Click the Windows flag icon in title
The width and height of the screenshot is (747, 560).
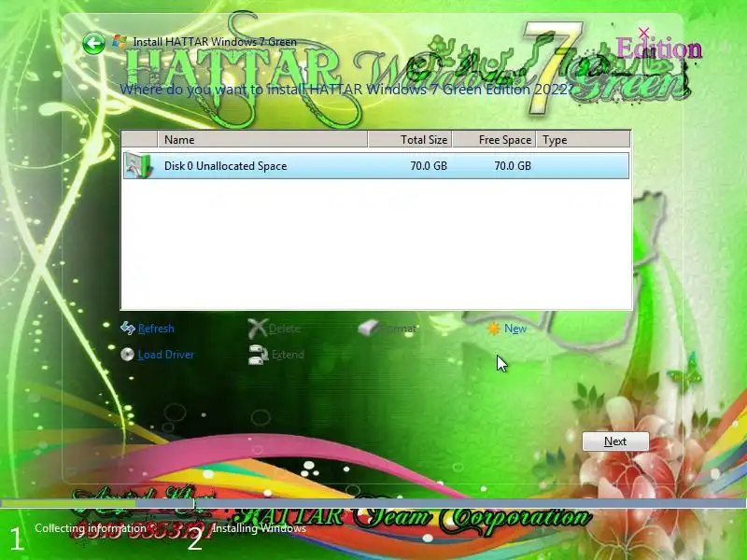pyautogui.click(x=120, y=41)
